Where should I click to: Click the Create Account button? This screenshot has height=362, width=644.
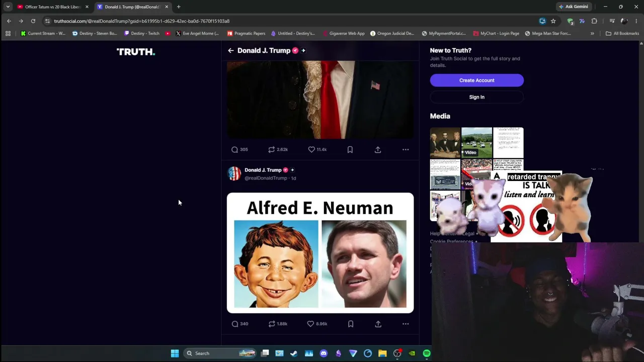[x=476, y=80]
